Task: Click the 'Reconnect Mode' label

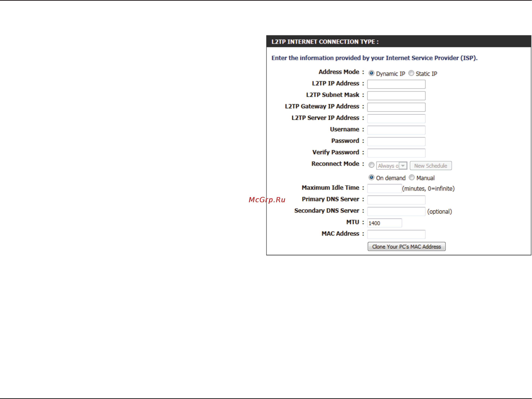Action: (335, 164)
